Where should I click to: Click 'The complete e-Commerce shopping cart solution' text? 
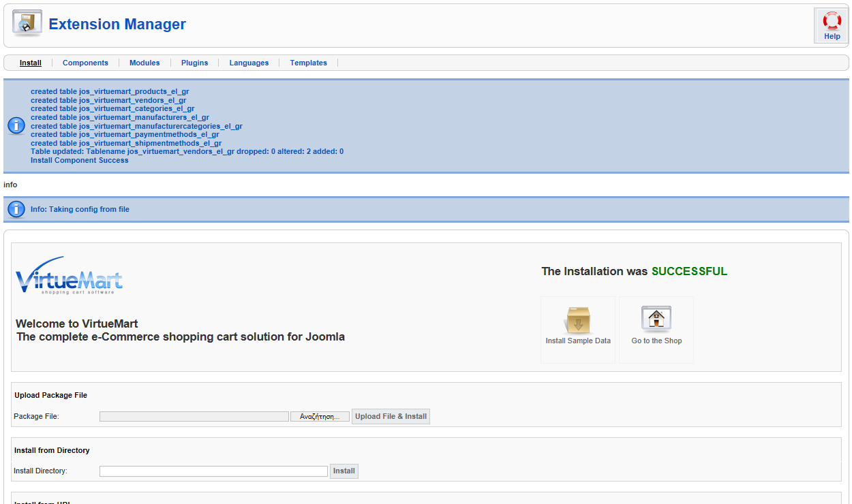point(181,336)
